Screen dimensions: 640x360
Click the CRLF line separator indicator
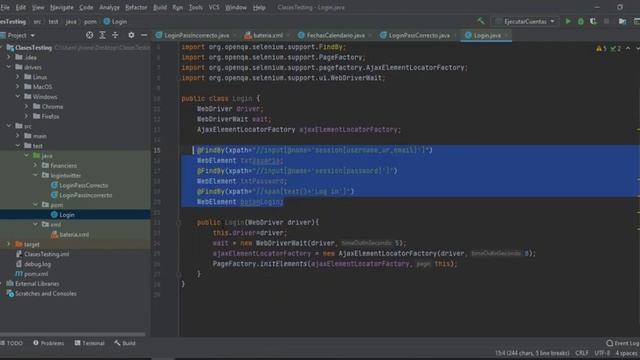582,353
